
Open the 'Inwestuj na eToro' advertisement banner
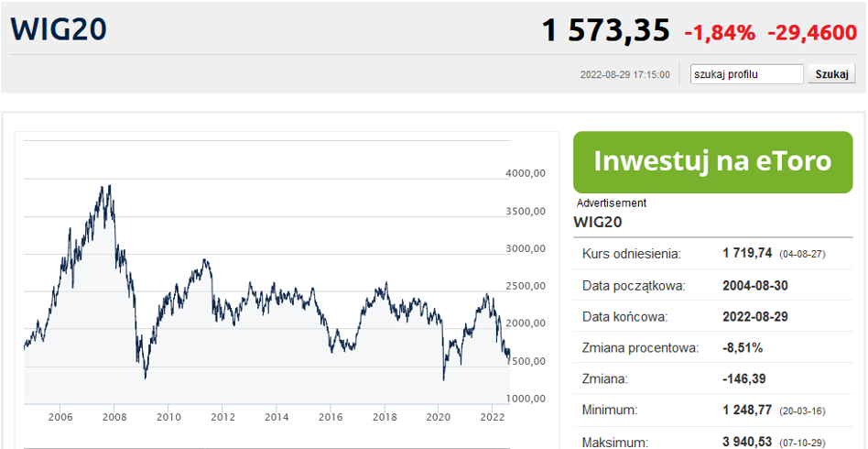click(712, 162)
